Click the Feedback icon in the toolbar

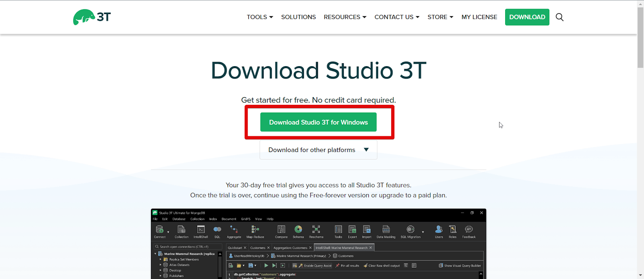[x=469, y=229]
